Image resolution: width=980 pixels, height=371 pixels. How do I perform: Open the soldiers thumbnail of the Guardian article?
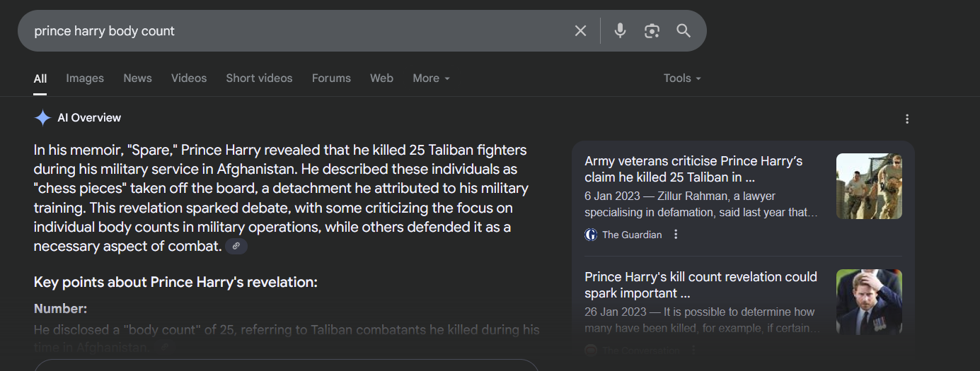coord(869,186)
